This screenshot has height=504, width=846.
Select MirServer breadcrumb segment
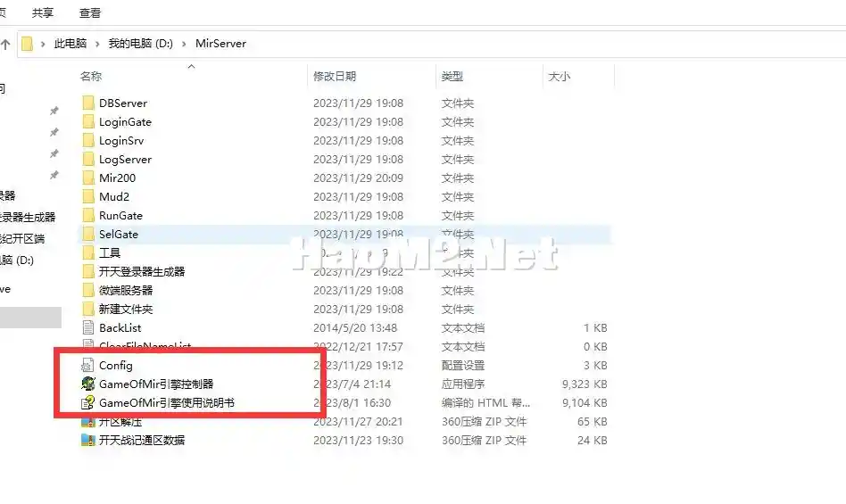click(220, 44)
